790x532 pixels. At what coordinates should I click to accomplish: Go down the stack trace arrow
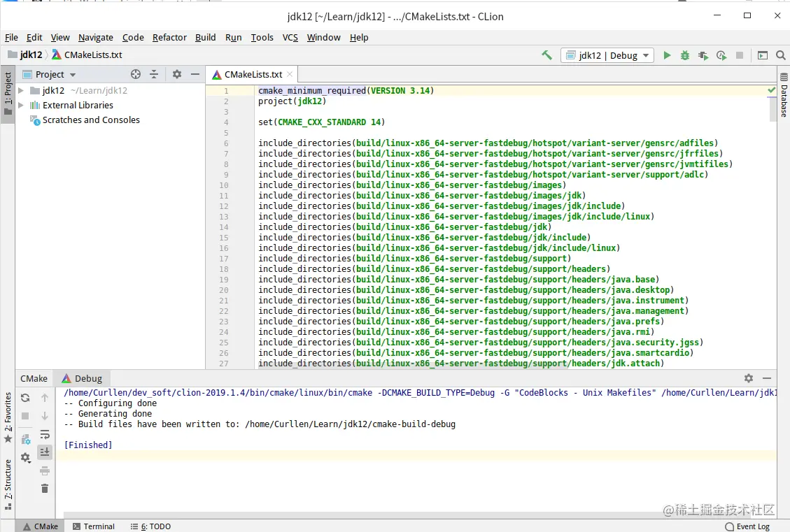coord(44,416)
